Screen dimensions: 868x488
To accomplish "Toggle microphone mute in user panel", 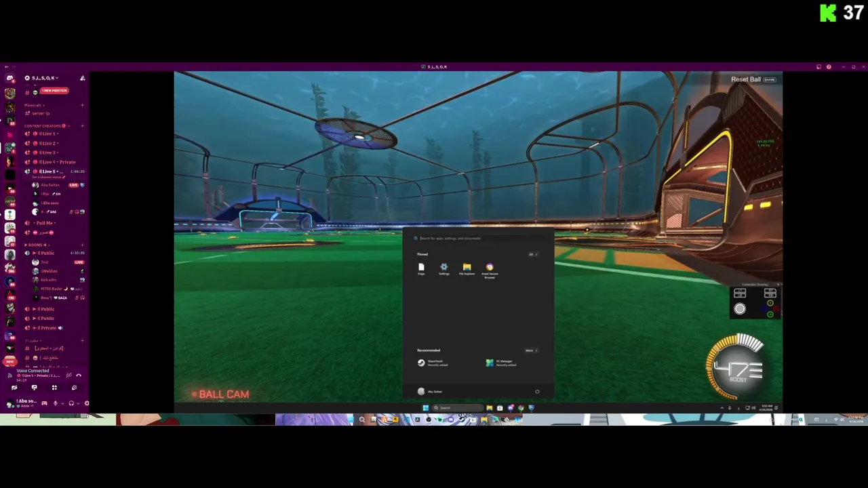I will 56,403.
